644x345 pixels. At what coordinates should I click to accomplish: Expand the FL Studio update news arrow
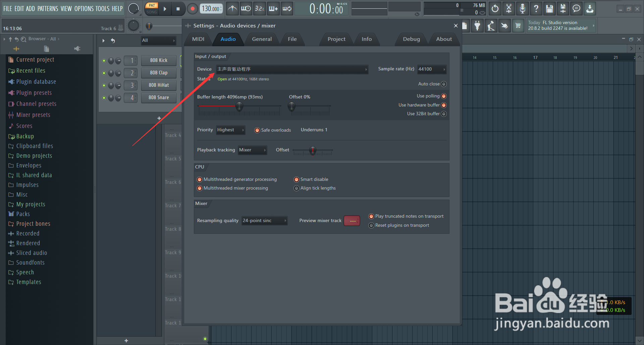point(593,26)
